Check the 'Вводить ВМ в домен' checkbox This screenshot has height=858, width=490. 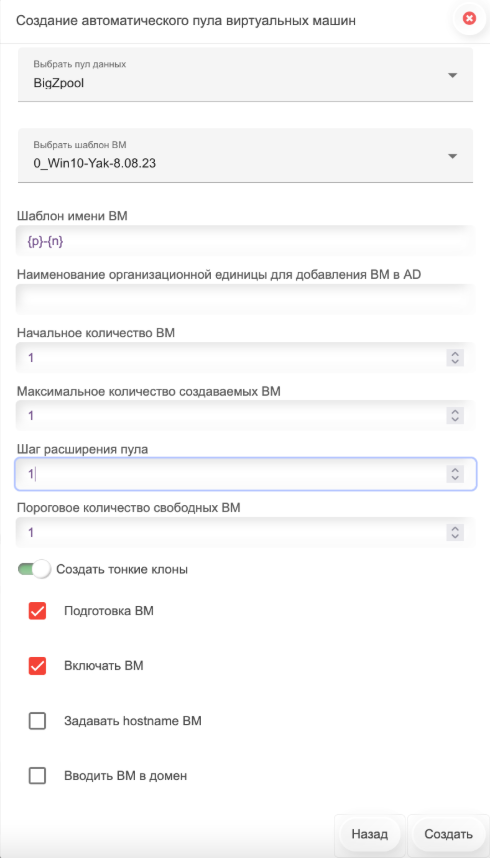pos(37,775)
